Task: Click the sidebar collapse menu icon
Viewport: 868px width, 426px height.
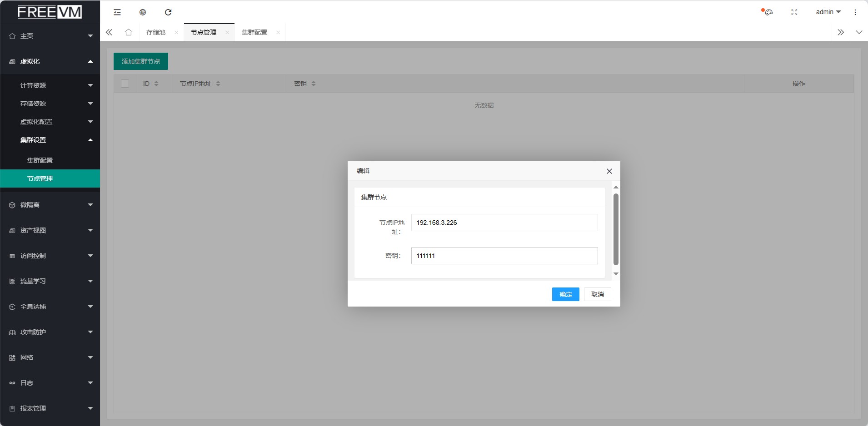Action: 117,12
